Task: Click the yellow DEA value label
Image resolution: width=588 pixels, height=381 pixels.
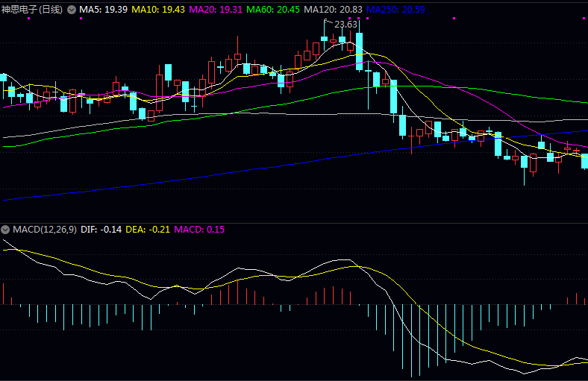Action: pos(148,229)
